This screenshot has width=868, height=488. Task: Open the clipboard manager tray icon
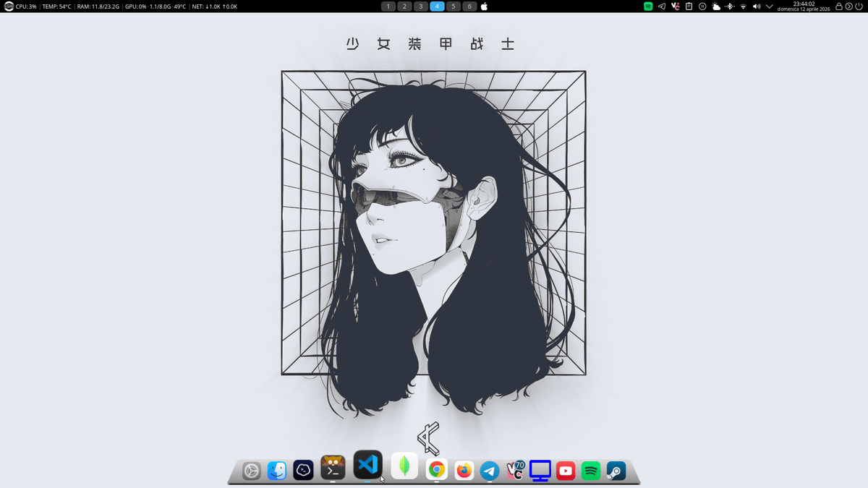pos(689,7)
